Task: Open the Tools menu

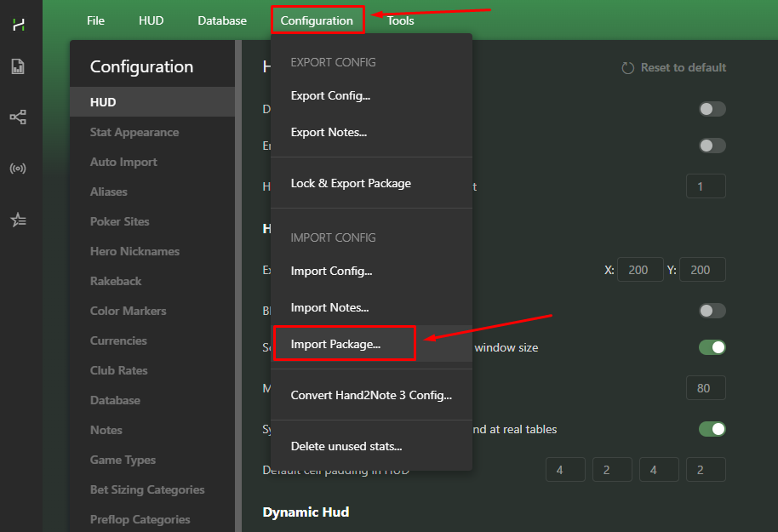Action: point(400,20)
